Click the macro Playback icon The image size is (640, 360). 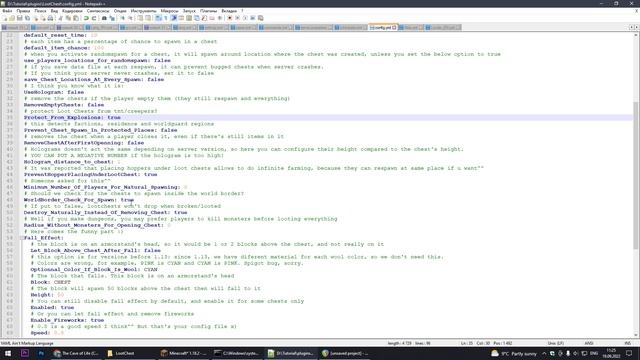click(245, 18)
